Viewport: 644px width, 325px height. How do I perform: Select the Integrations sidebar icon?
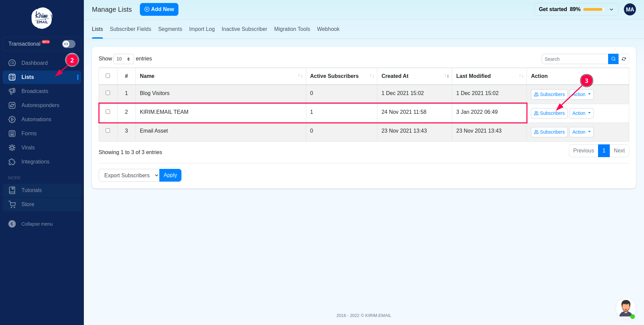coord(12,161)
